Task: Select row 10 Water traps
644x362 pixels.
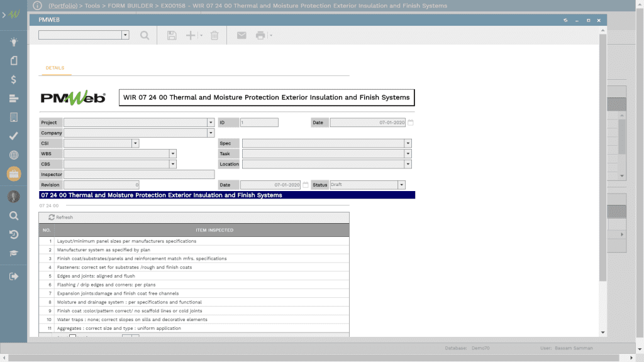Action: tap(194, 320)
